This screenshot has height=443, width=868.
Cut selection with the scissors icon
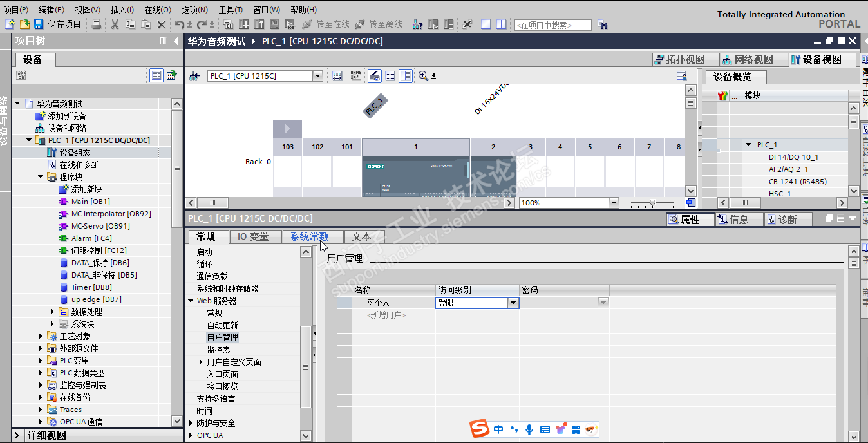point(115,24)
